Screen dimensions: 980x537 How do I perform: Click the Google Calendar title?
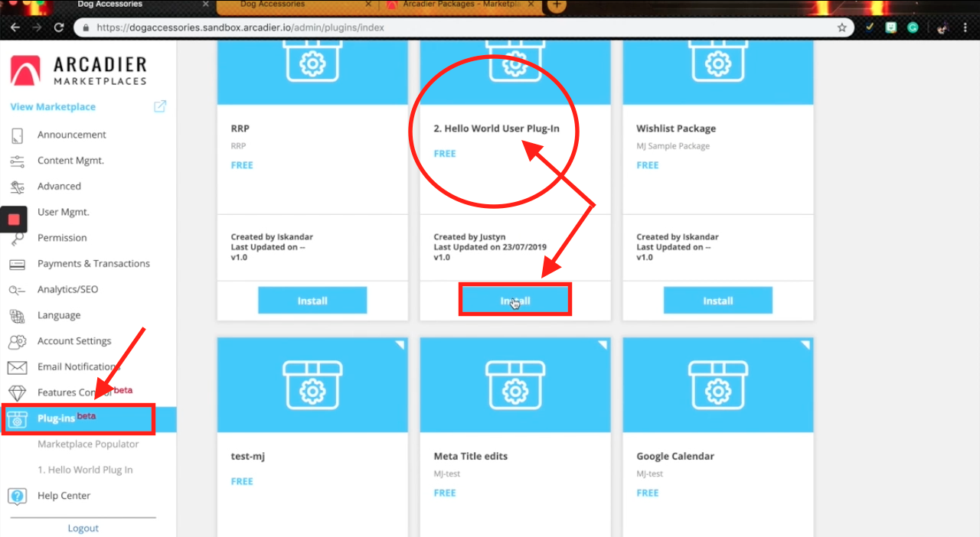click(x=675, y=457)
